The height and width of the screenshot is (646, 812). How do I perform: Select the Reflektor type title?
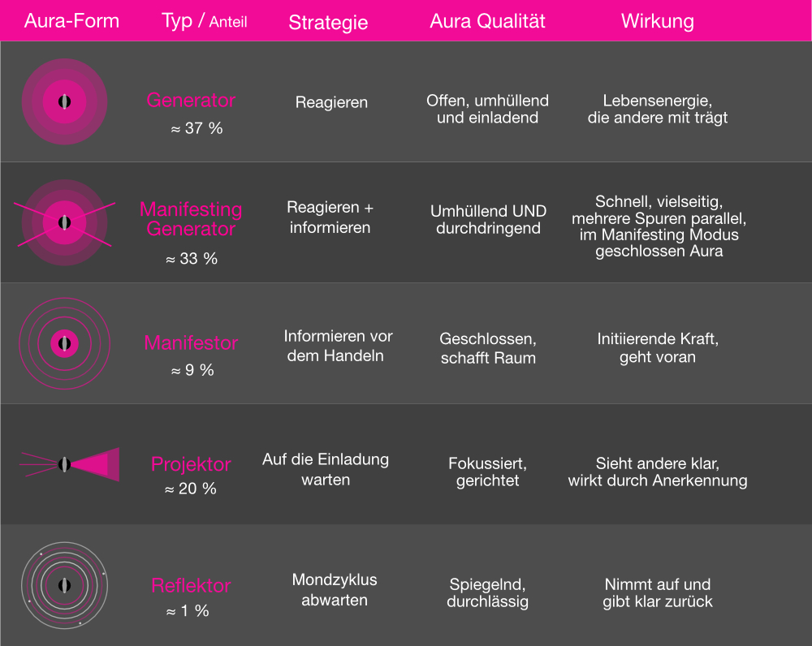pos(191,585)
